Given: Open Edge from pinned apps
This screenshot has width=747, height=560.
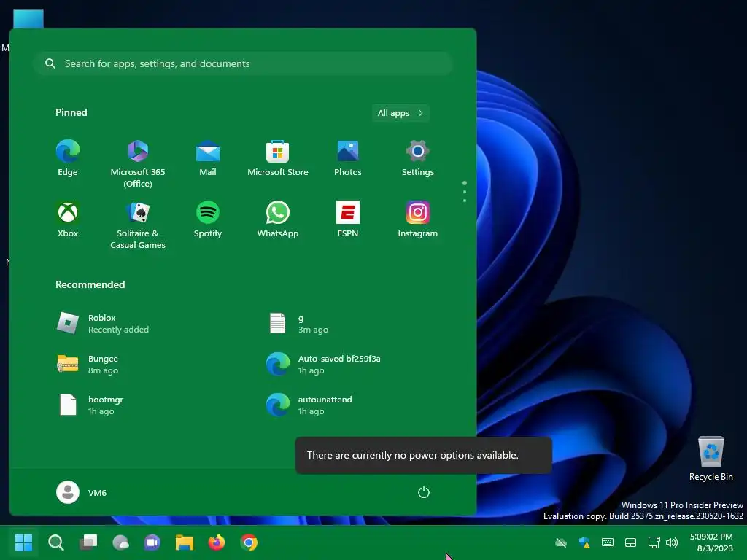Looking at the screenshot, I should pyautogui.click(x=68, y=158).
